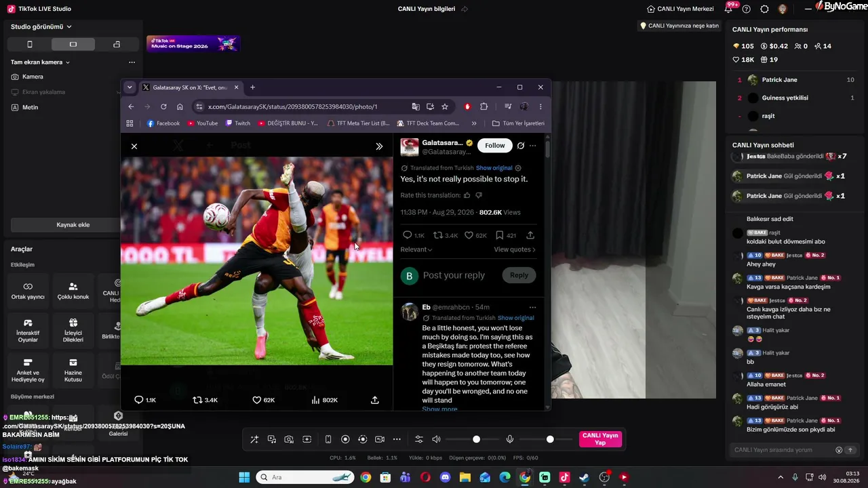
Task: Click the Chrome address bar URL
Action: pos(292,106)
